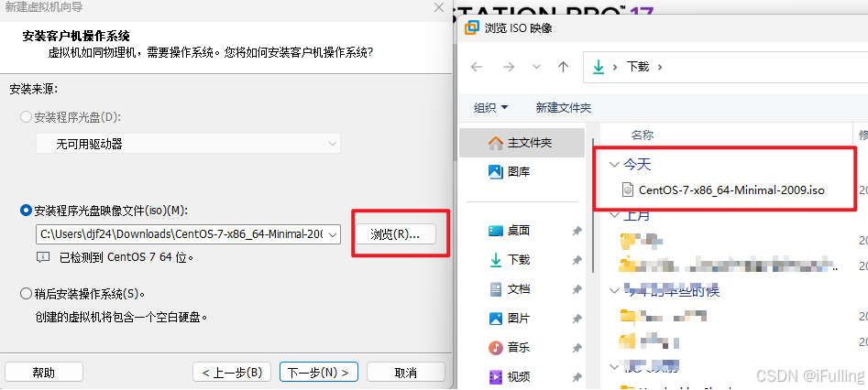868x390 pixels.
Task: Click the pin icon beside 音乐
Action: pos(577,348)
